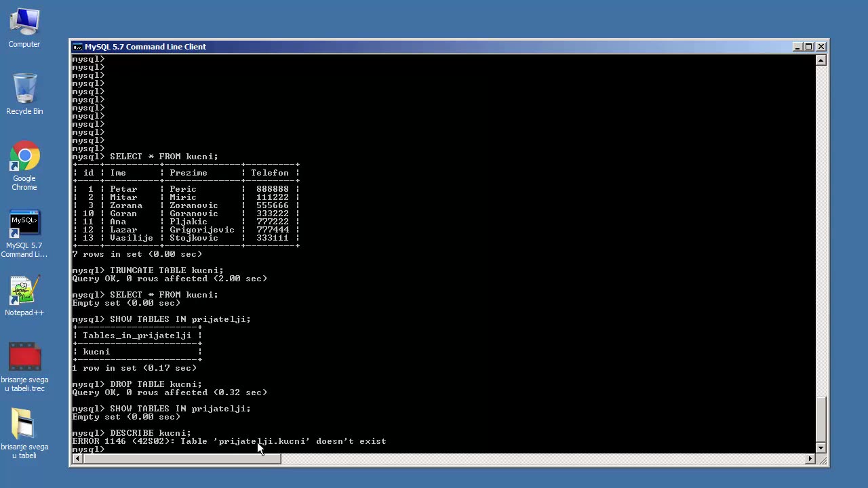Click phone number 333111
The image size is (868, 488).
tap(273, 238)
